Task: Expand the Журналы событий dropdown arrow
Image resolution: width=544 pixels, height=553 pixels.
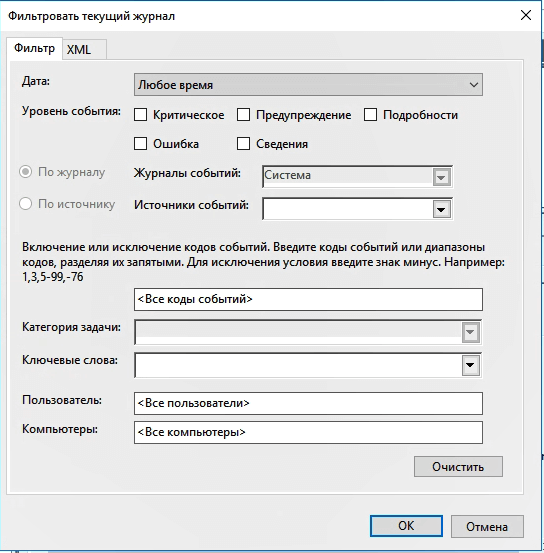Action: [x=441, y=177]
